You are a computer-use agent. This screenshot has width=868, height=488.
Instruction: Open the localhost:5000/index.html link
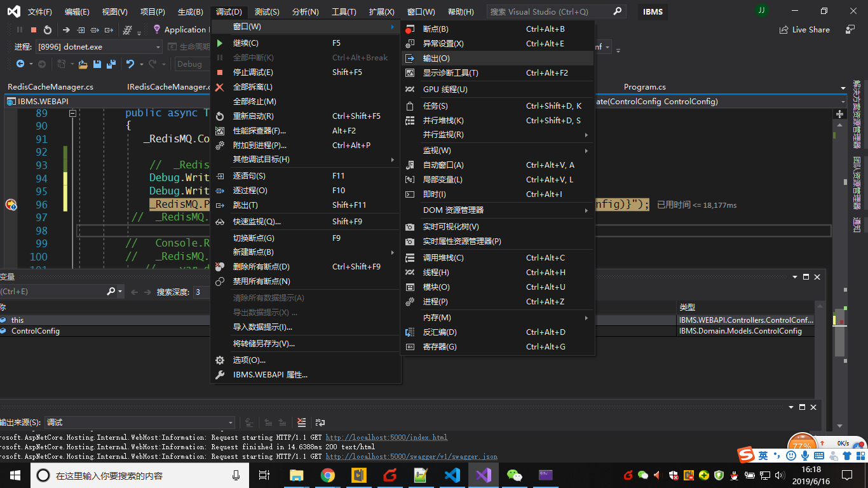386,437
